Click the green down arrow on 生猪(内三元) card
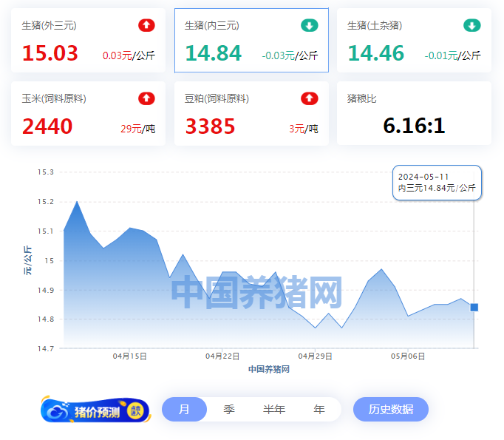 coord(310,25)
